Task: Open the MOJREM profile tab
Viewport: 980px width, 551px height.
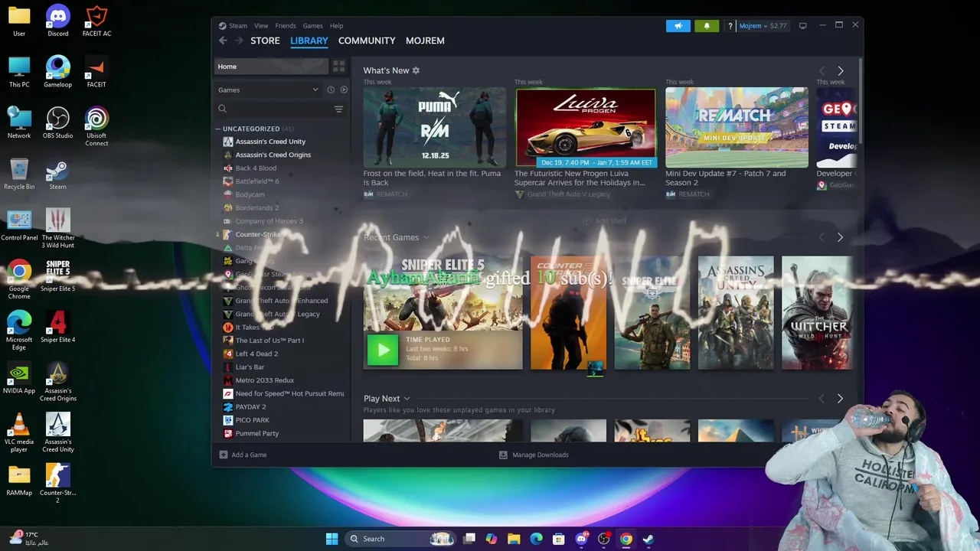Action: [x=425, y=41]
